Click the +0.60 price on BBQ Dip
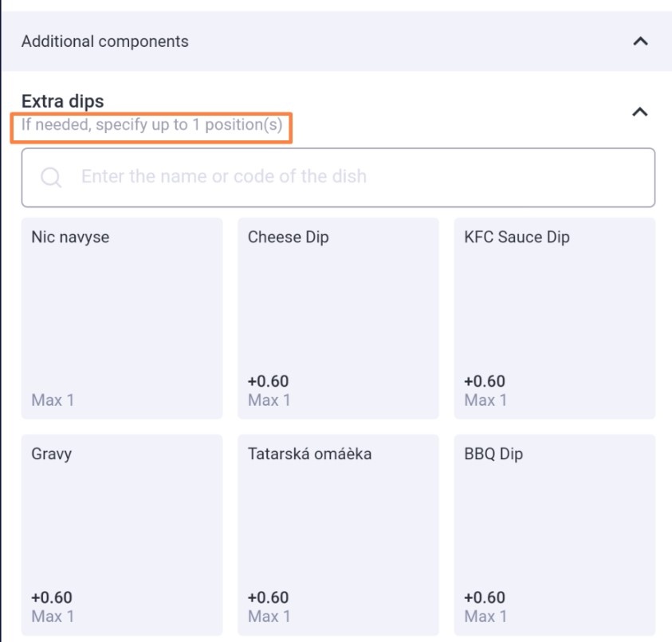This screenshot has width=672, height=642. [485, 597]
